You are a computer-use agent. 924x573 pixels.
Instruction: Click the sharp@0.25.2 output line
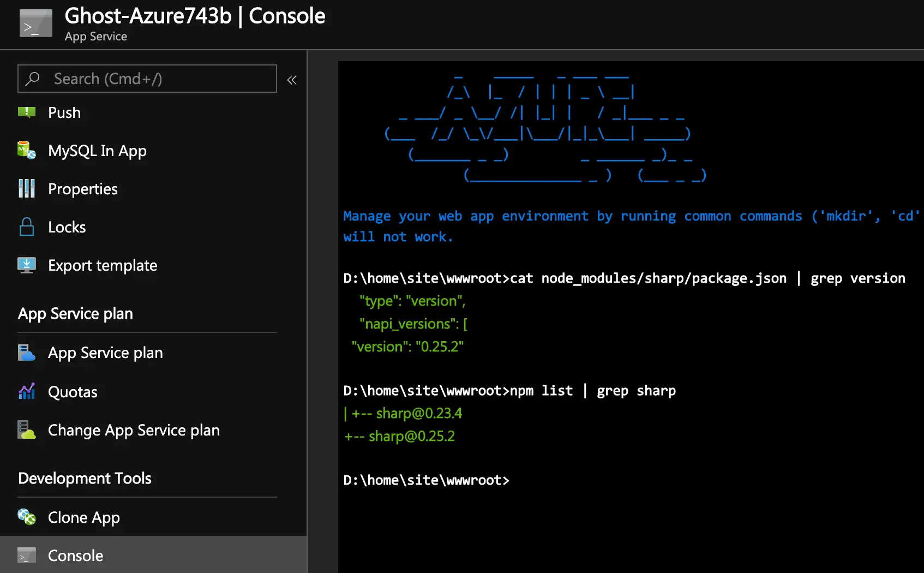(399, 437)
